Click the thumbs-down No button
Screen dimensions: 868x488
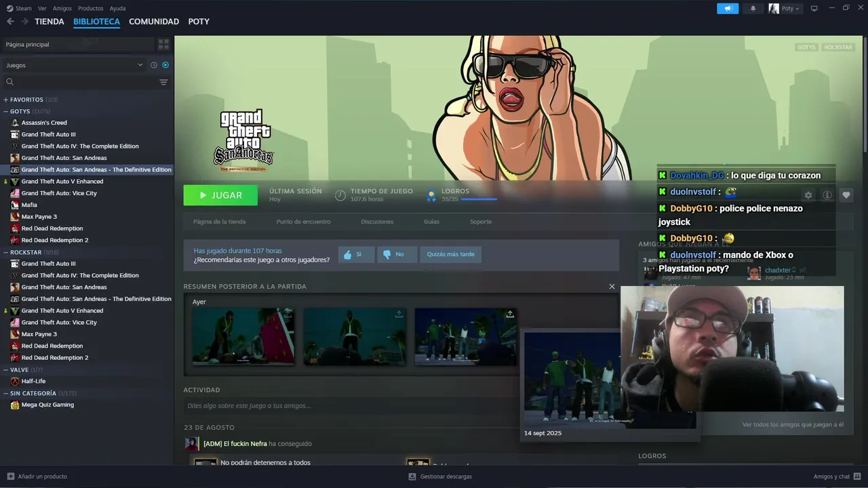397,254
